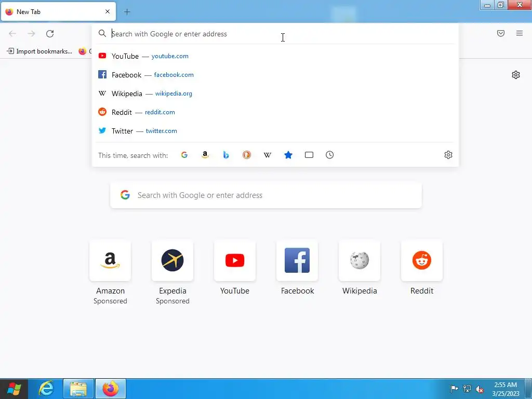The image size is (532, 399).
Task: Click the page's Google search box
Action: [x=266, y=195]
